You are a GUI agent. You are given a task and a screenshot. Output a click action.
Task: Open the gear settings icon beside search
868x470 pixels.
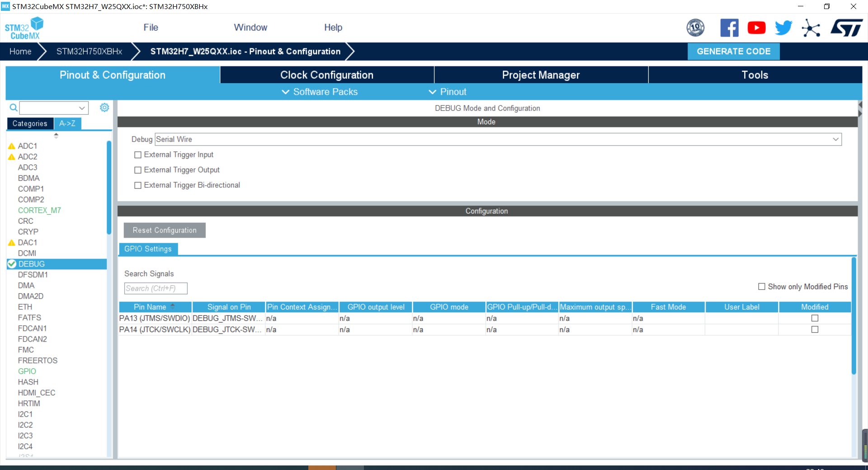tap(104, 108)
